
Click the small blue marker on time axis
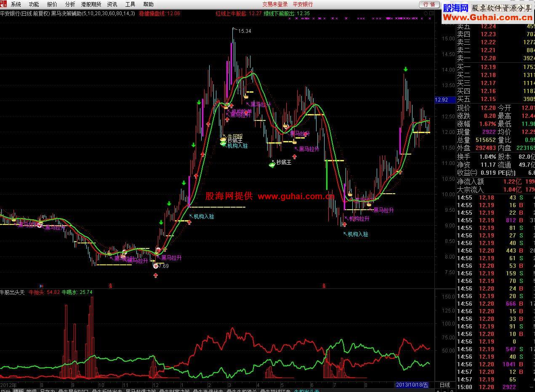pyautogui.click(x=41, y=285)
